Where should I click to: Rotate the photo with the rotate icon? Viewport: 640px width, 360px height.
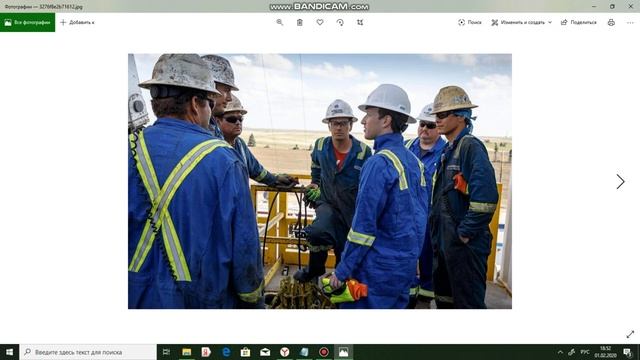(340, 22)
